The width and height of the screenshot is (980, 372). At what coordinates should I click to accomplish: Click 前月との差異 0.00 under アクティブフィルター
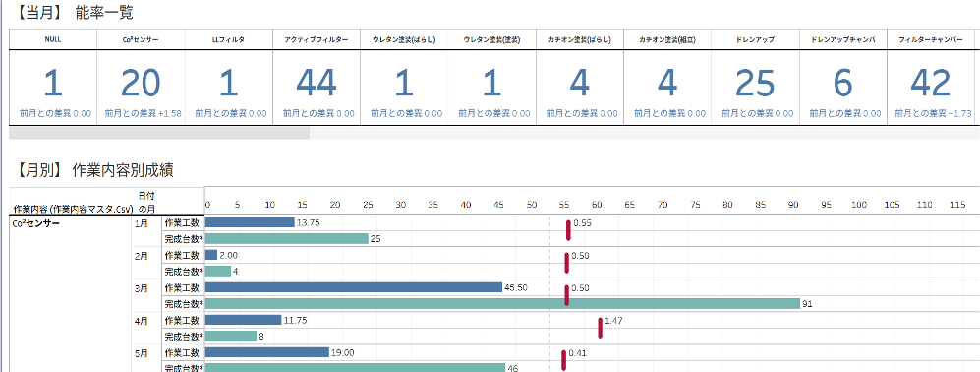point(318,114)
